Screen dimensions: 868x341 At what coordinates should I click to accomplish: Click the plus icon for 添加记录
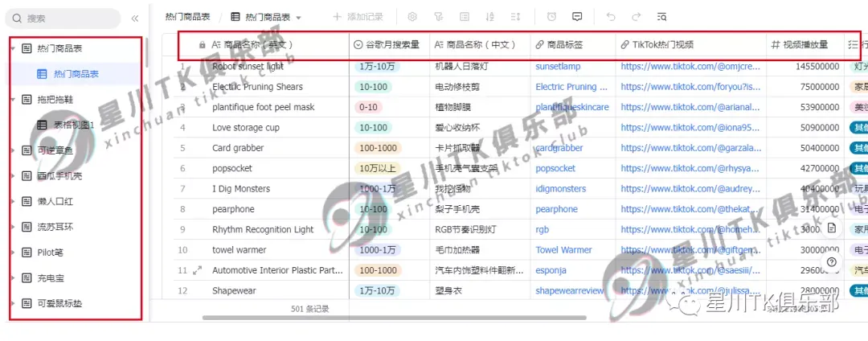click(337, 17)
